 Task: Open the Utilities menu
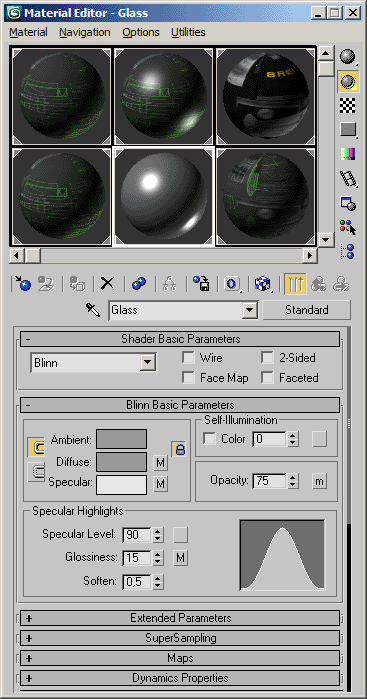coord(188,32)
